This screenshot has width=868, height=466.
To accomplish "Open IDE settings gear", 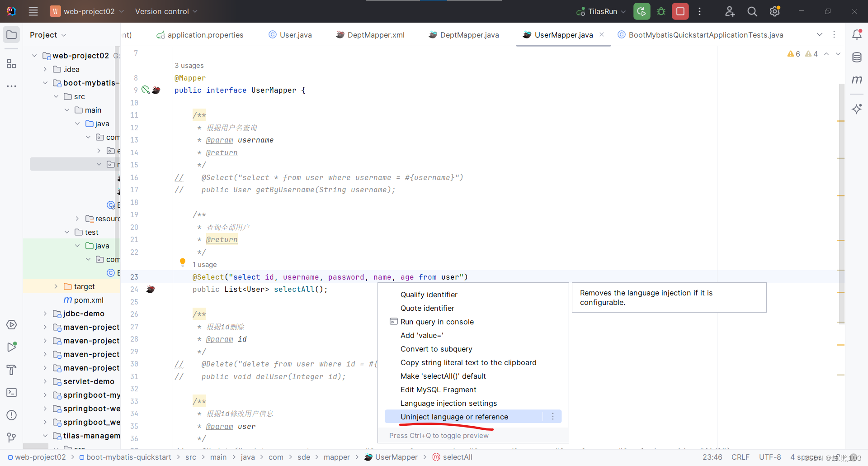I will click(775, 11).
